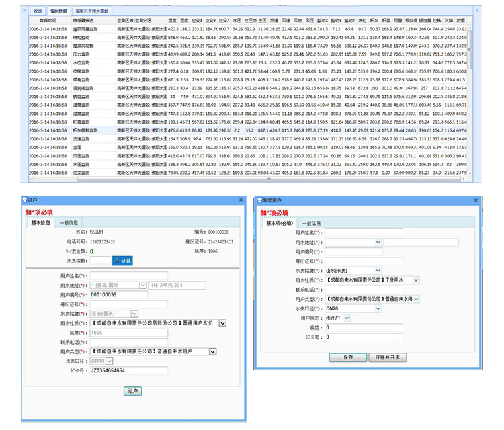The height and width of the screenshot is (430, 504).
Task: Open 用水地址 dropdown in 过户 dialog
Action: coord(143,285)
